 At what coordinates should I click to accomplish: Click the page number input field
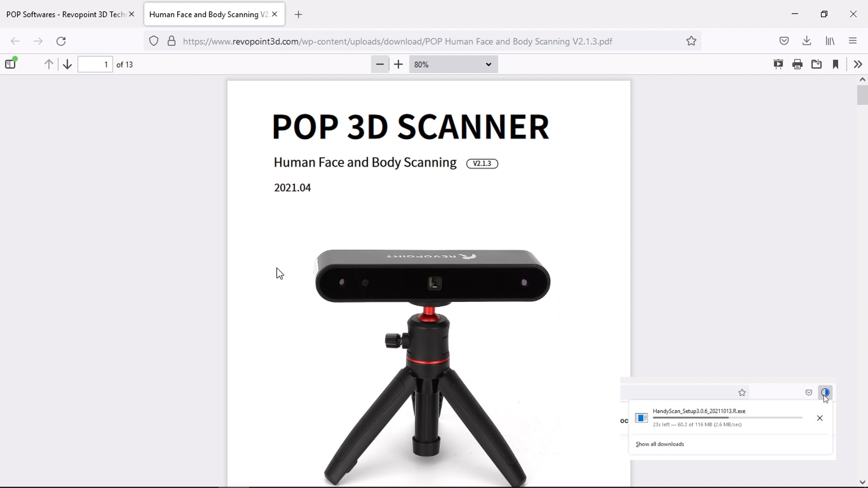95,64
